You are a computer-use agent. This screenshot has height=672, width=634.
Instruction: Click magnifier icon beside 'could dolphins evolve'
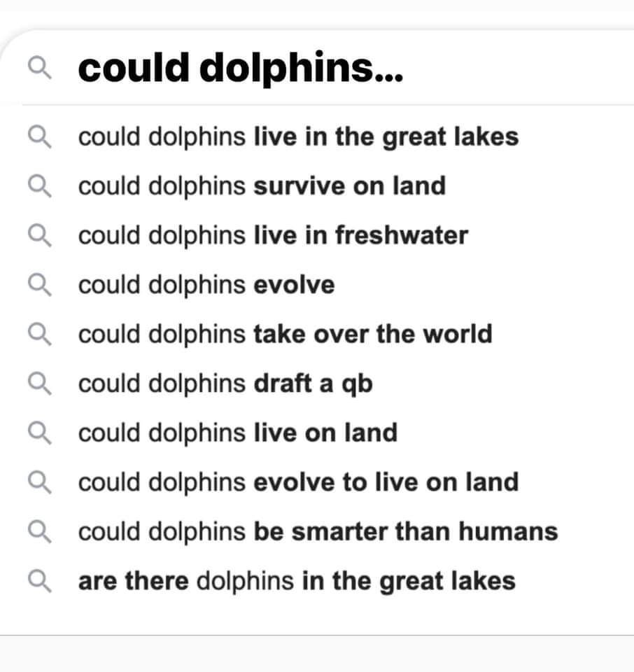(x=38, y=285)
